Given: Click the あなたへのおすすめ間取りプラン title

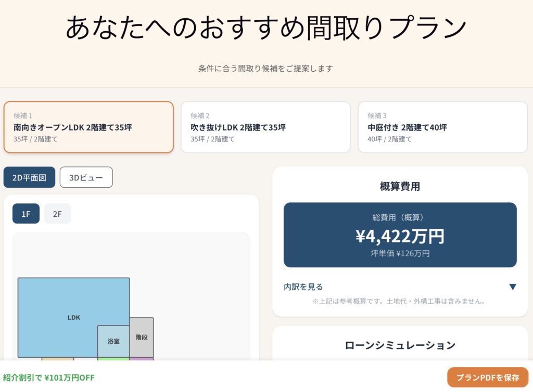Looking at the screenshot, I should pyautogui.click(x=265, y=28).
